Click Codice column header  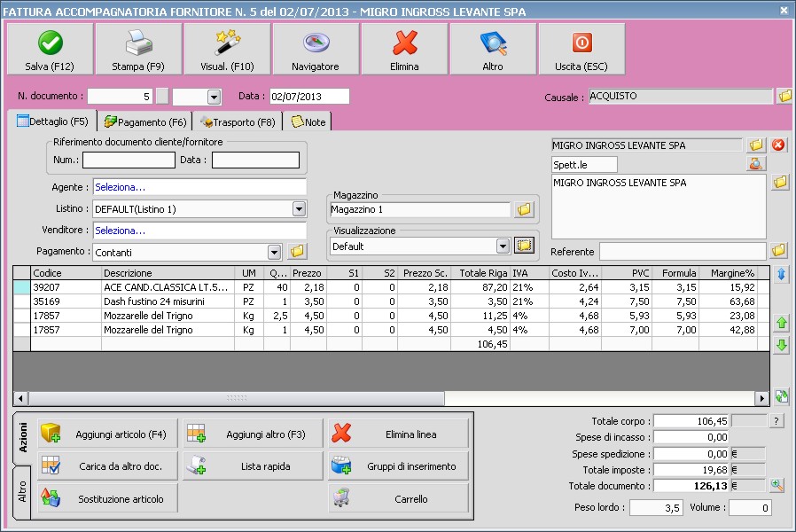[66, 273]
